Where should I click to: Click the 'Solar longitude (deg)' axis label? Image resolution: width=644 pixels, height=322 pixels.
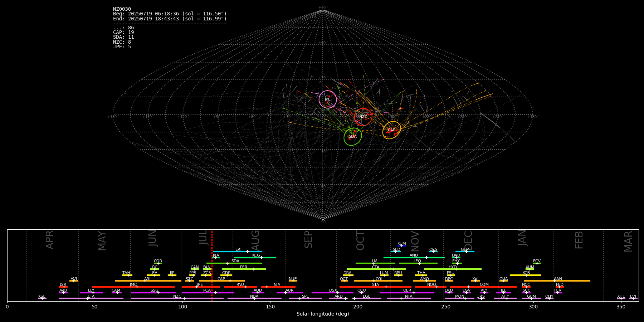323,314
